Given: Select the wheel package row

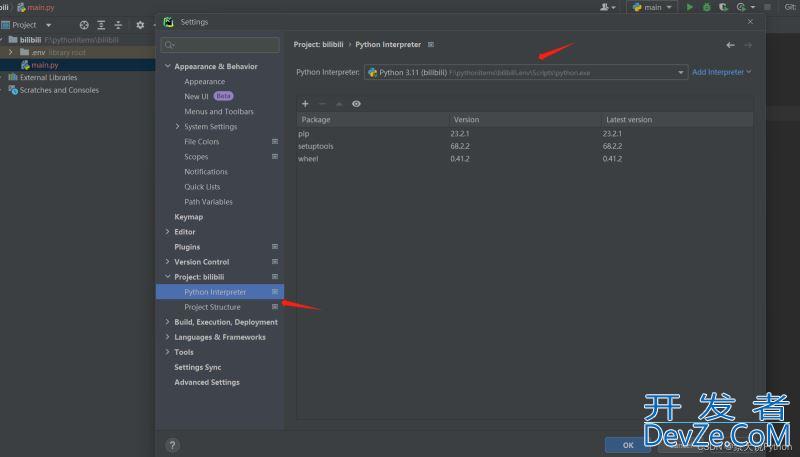Looking at the screenshot, I should pos(524,159).
